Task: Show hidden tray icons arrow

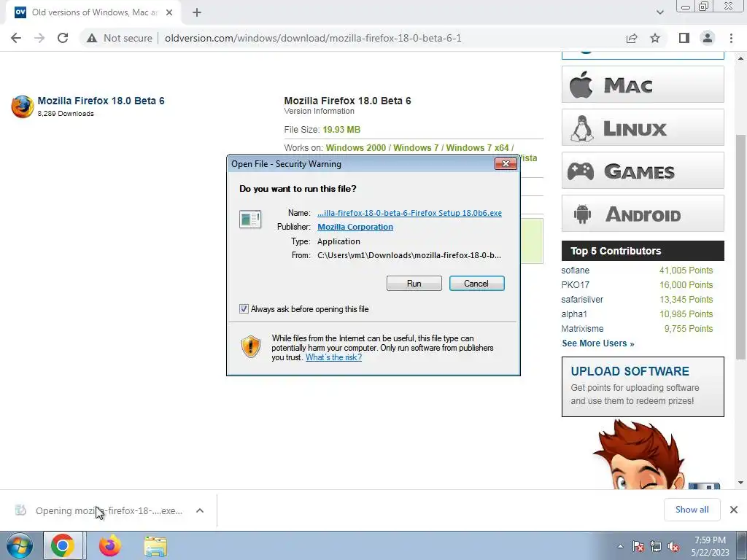Action: coord(620,546)
